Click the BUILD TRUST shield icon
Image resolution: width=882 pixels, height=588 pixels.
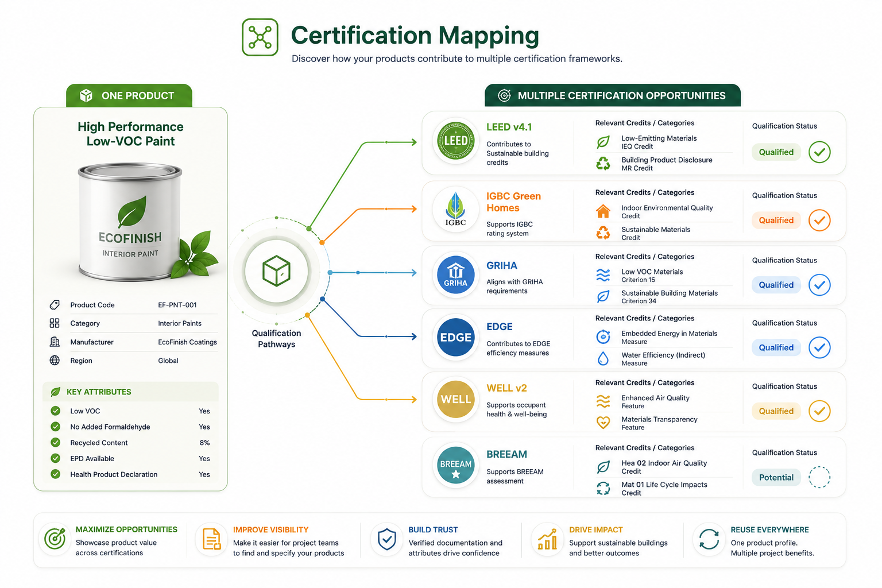(x=387, y=539)
